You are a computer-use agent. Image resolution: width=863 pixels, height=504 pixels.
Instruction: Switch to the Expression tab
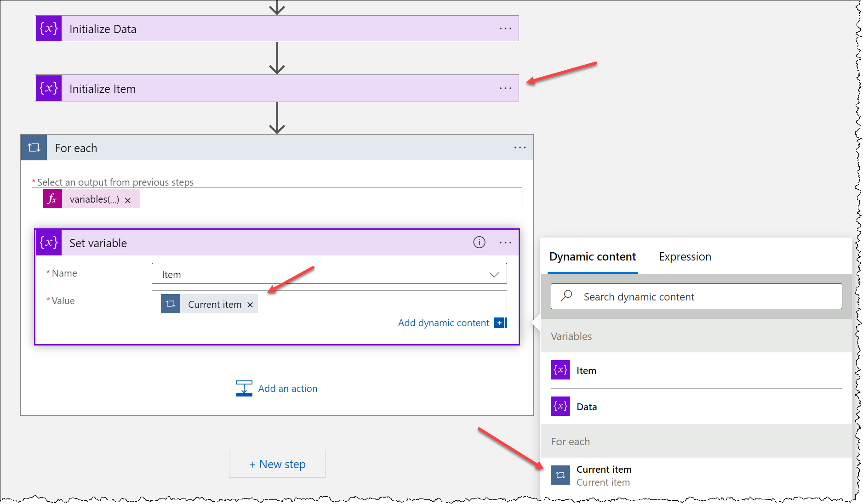point(685,256)
